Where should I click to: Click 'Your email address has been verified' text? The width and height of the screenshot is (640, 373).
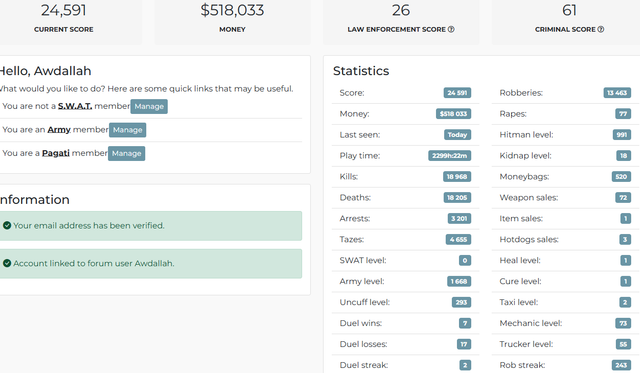coord(89,226)
